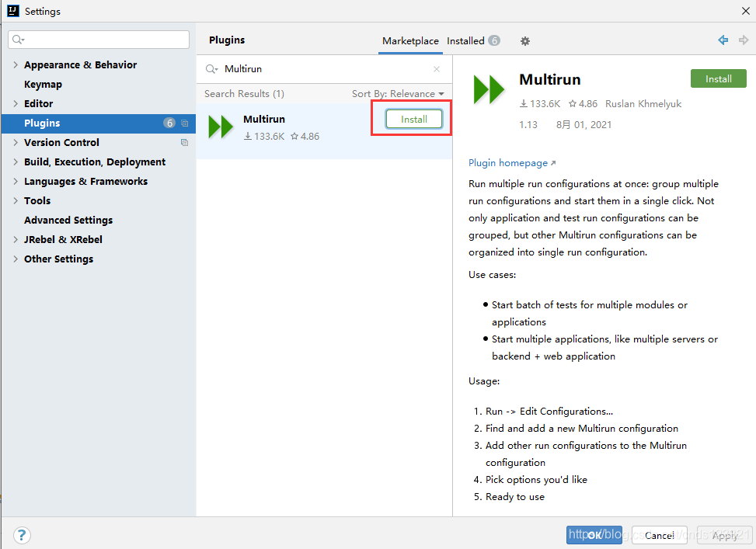The image size is (756, 549).
Task: Click the plugin search magnifier icon
Action: (211, 69)
